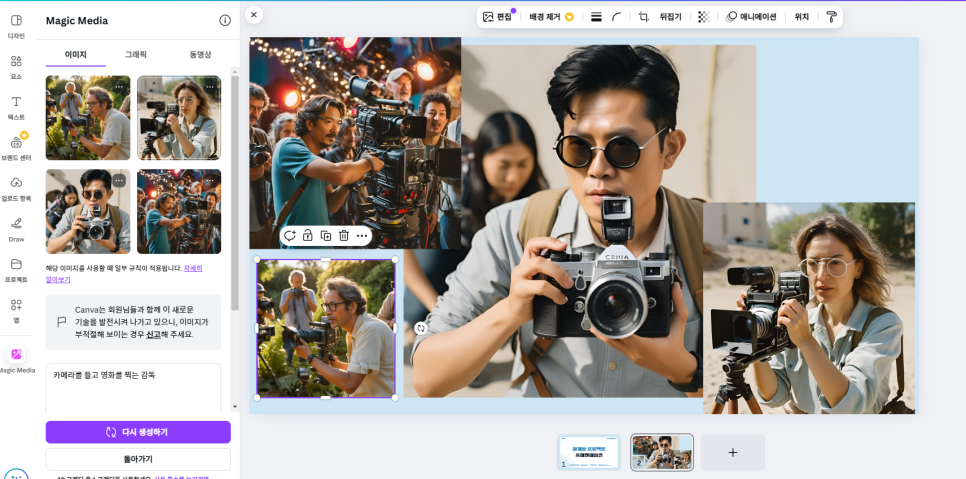Click the 돌아가기 go back button
The width and height of the screenshot is (966, 479).
tap(138, 459)
